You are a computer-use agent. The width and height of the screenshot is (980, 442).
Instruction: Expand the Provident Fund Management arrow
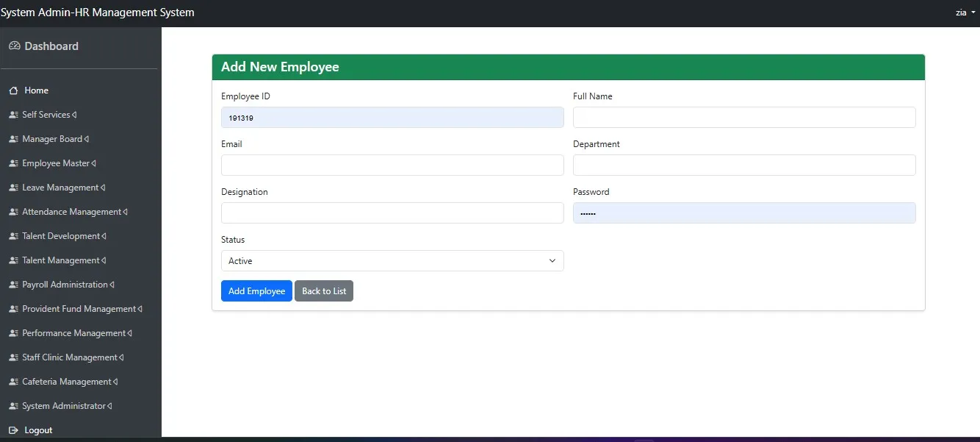coord(140,309)
